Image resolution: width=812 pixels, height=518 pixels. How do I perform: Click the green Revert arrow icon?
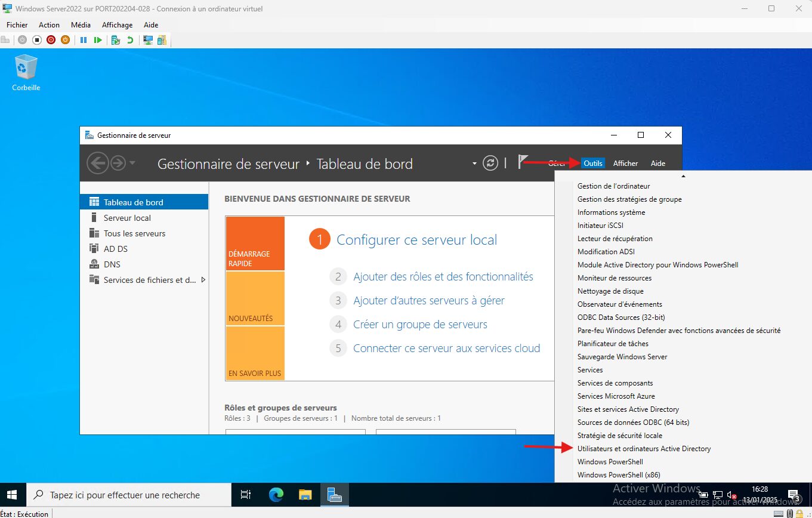coord(129,40)
